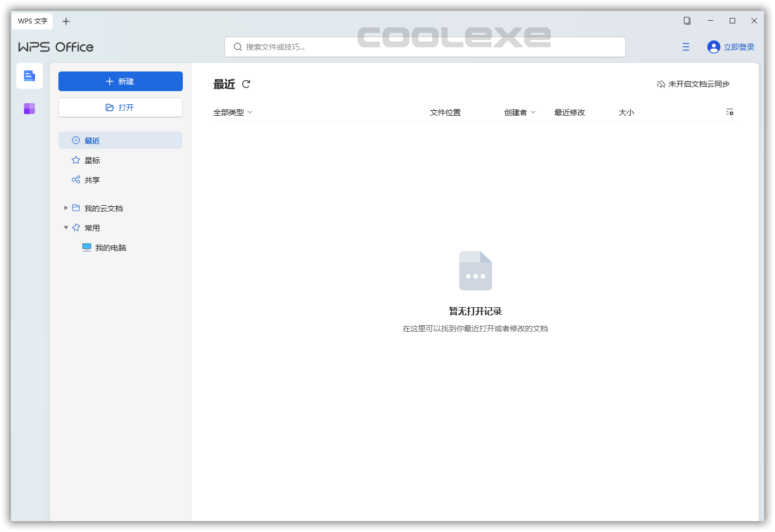Open the Documents home panel icon
This screenshot has width=775, height=532.
pos(29,76)
